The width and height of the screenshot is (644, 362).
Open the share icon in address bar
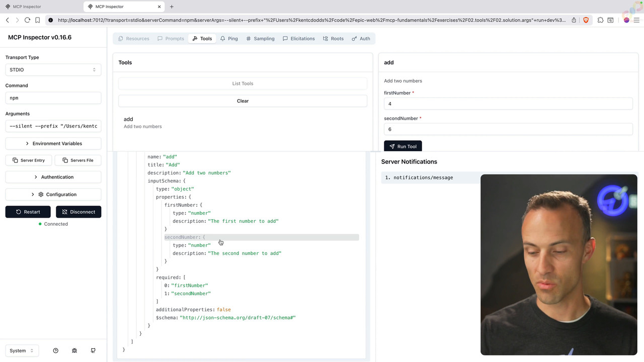pos(574,20)
